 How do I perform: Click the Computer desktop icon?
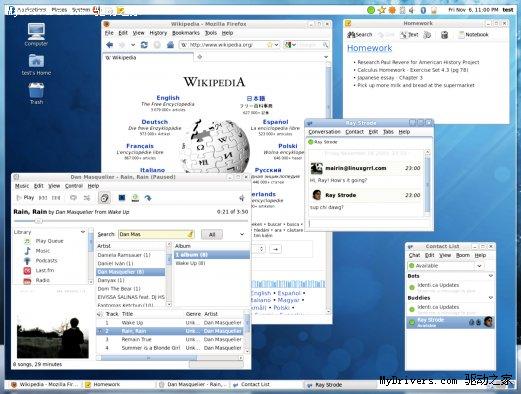36,34
